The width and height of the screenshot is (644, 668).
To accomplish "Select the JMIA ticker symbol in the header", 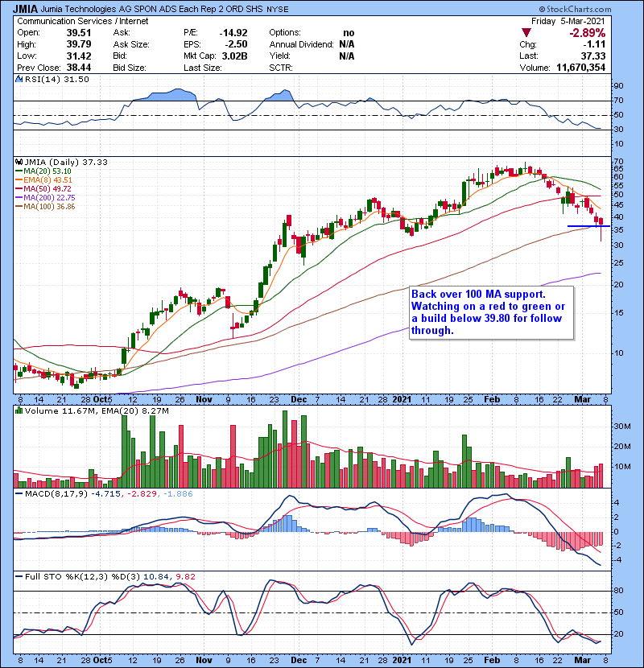I will coord(25,9).
